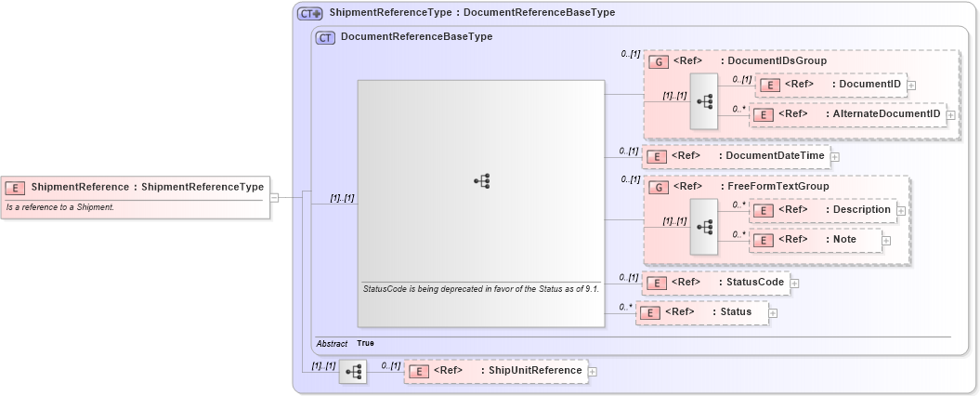Click the sequence icon inside DocumentIDsGroup
The width and height of the screenshot is (980, 396).
[704, 101]
